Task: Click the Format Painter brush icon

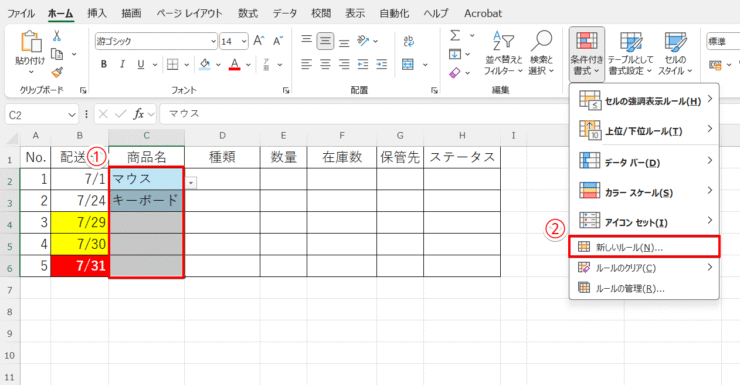Action: tap(57, 72)
